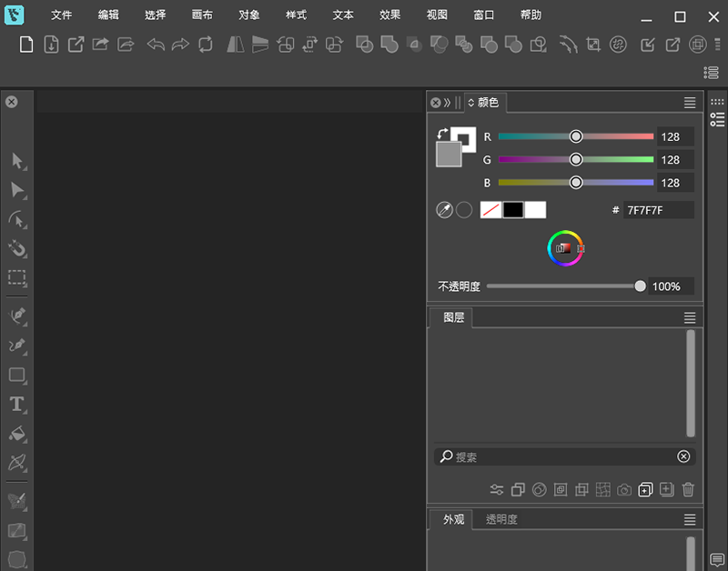Open the 文件 menu
Image resolution: width=728 pixels, height=571 pixels.
pos(61,15)
